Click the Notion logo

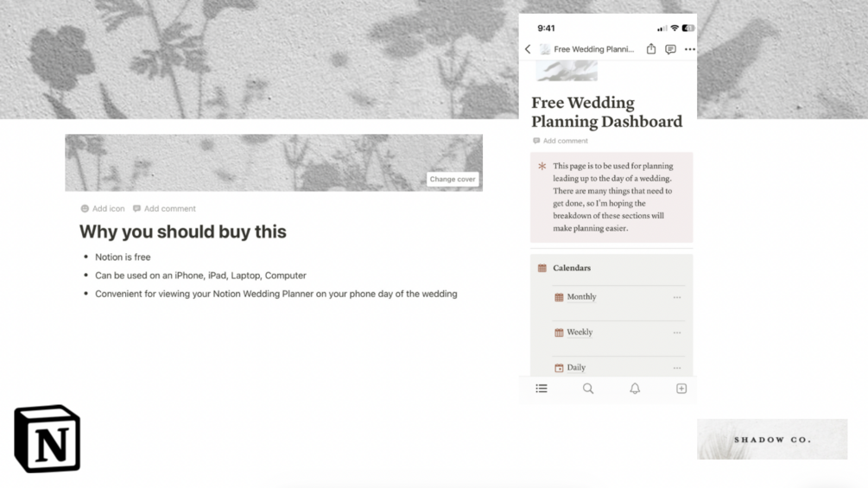pyautogui.click(x=47, y=439)
